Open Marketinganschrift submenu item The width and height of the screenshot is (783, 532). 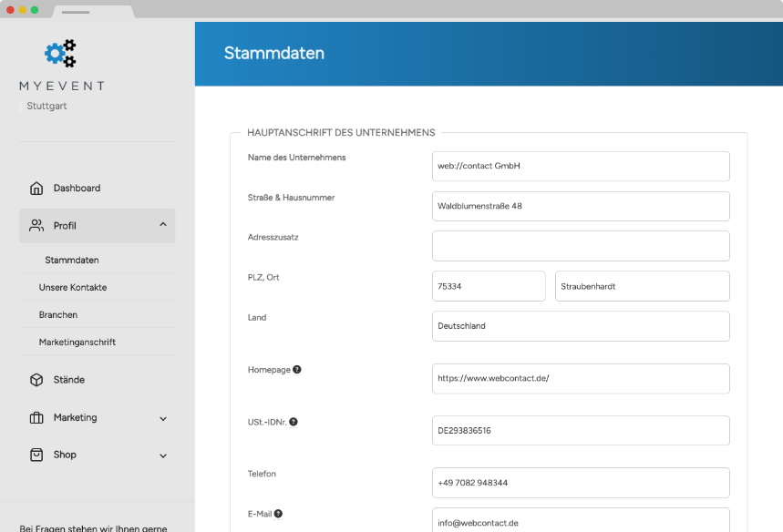coord(77,343)
